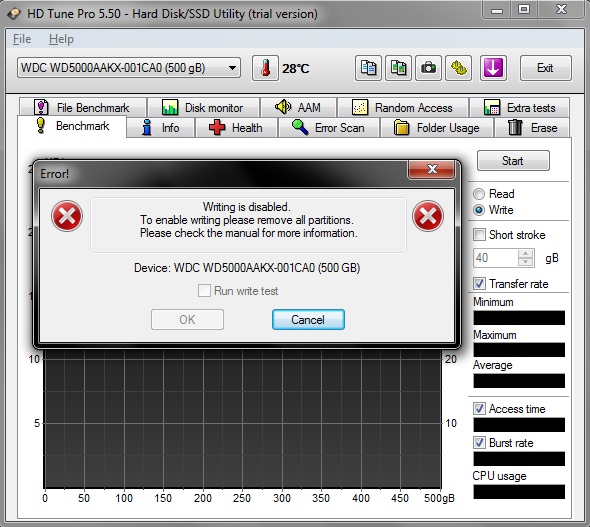This screenshot has height=527, width=590.
Task: Maximize the HD Tune Pro window
Action: pyautogui.click(x=524, y=10)
